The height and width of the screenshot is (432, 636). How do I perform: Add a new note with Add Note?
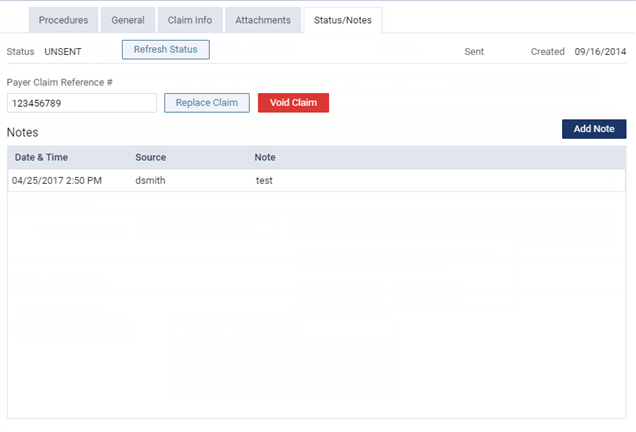(x=594, y=129)
